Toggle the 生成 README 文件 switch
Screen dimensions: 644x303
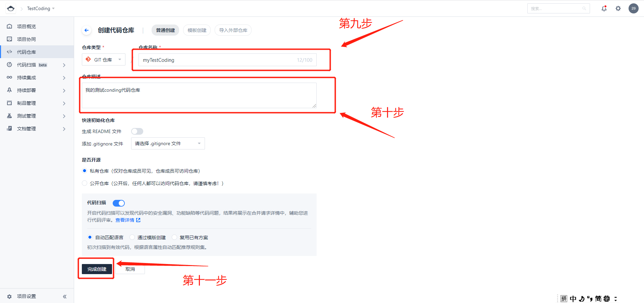tap(137, 131)
